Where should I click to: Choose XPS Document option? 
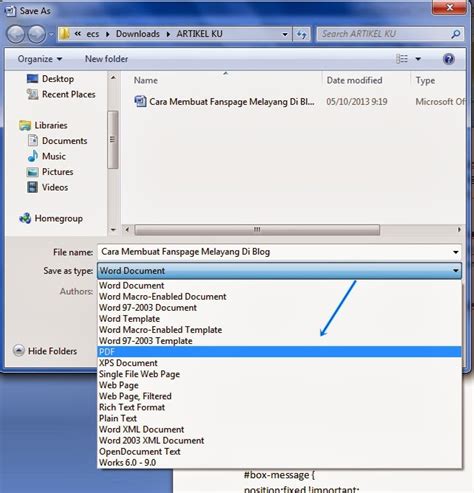pos(279,363)
